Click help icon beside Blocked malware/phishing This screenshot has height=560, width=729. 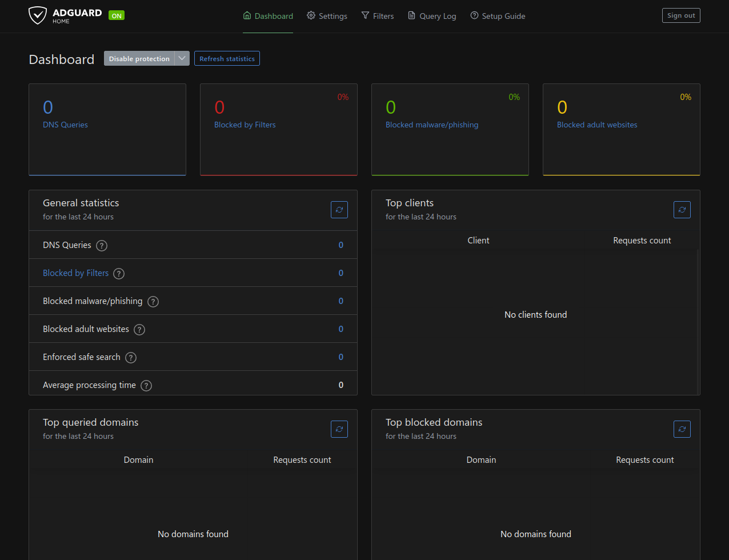coord(153,302)
